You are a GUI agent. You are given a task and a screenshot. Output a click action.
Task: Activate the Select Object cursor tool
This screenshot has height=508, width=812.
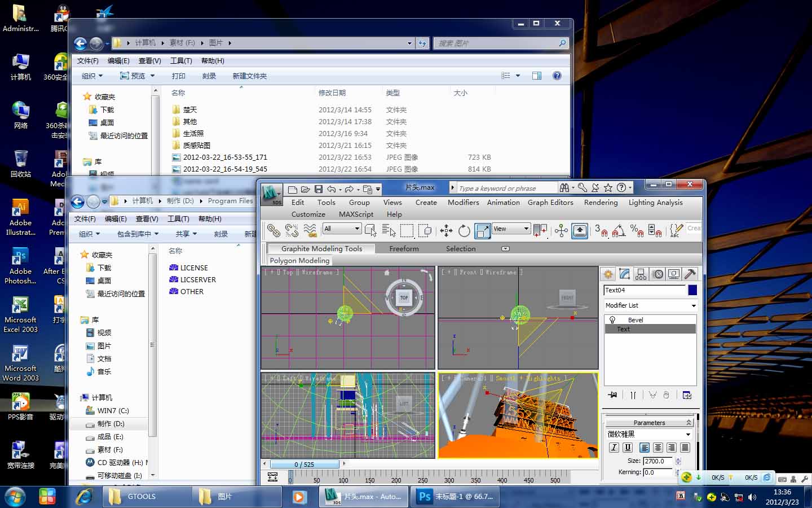pos(370,230)
